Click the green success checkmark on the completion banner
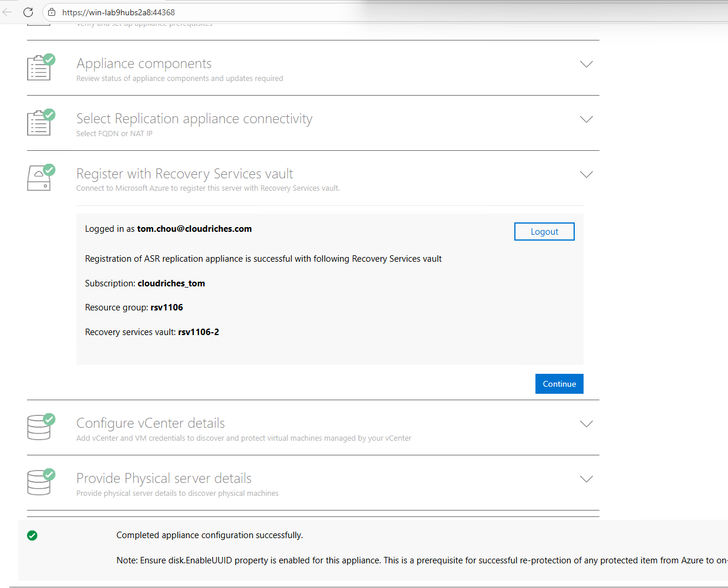This screenshot has height=588, width=728. 32,535
